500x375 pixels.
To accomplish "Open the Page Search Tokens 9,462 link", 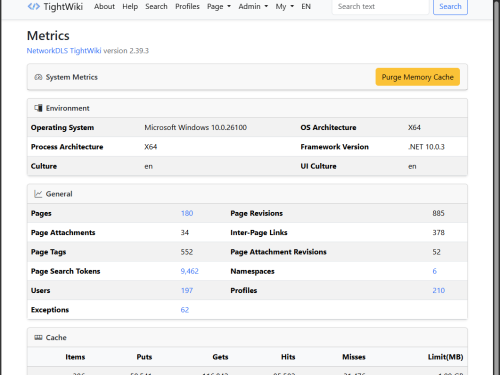I will pos(190,271).
